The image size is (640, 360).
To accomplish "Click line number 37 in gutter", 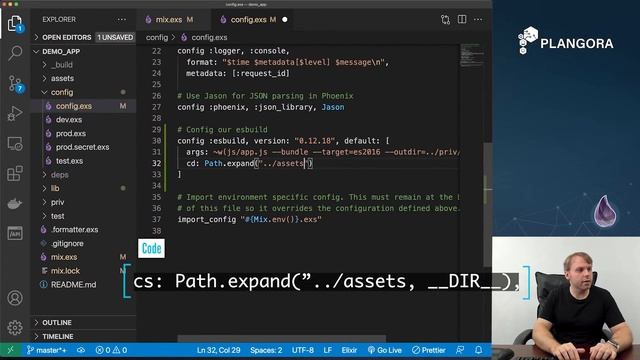I will (x=156, y=219).
